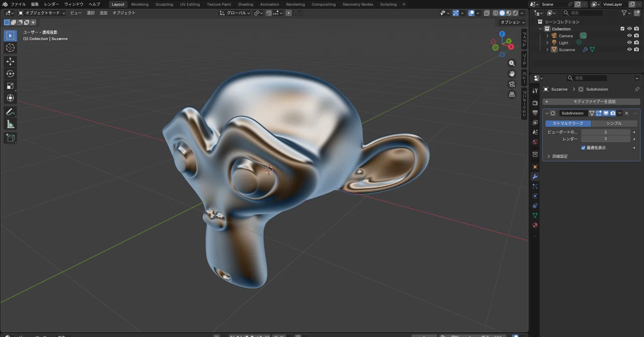The width and height of the screenshot is (644, 337).
Task: Pick the Rotate tool
Action: point(10,73)
